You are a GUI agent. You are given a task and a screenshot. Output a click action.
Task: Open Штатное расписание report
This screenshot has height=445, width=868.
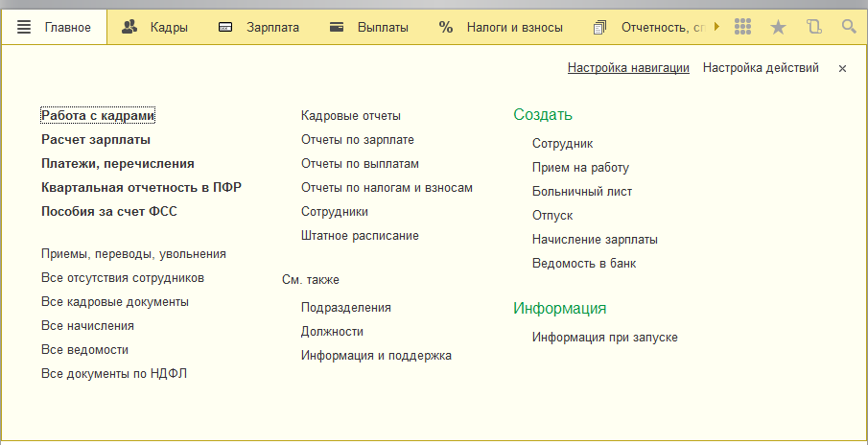tap(360, 235)
